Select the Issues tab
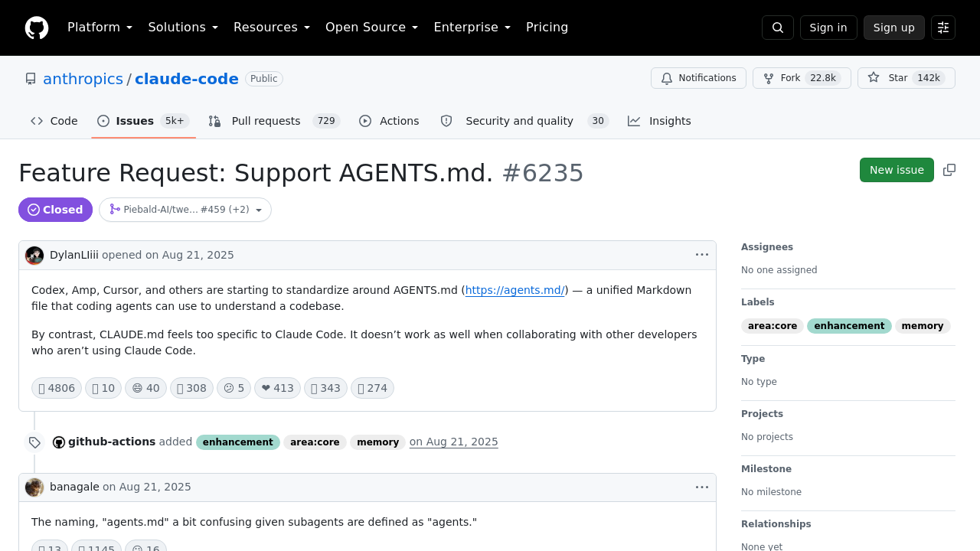 tap(143, 121)
